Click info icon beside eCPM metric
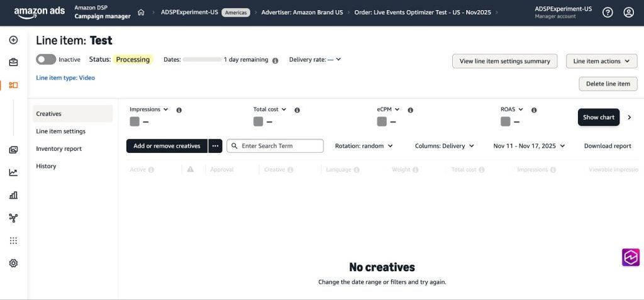Screen dimensions: 644x300 [410, 110]
